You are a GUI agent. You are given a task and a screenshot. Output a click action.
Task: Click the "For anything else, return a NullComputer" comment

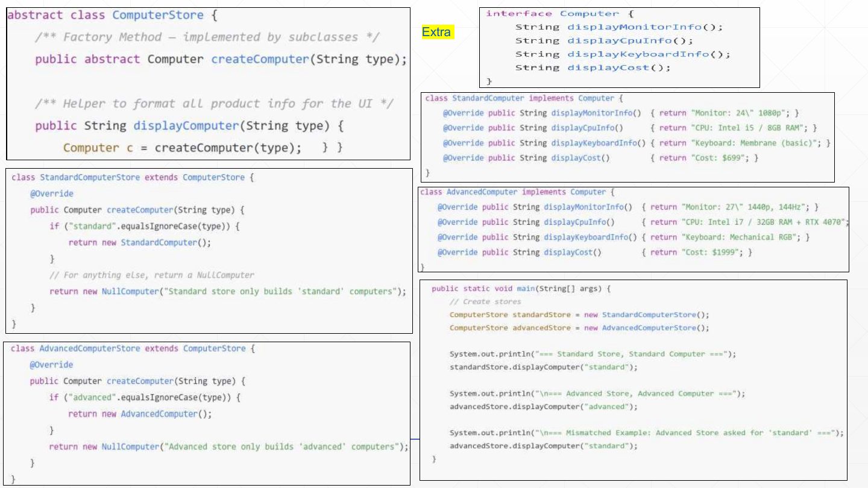(x=152, y=275)
